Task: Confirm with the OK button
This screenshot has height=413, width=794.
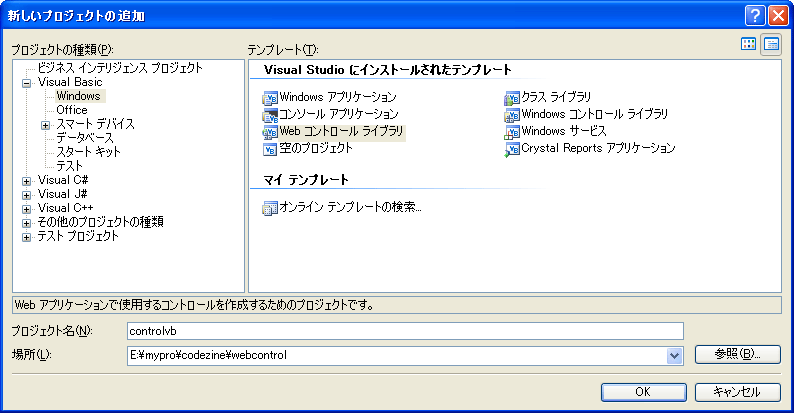Action: pos(644,392)
